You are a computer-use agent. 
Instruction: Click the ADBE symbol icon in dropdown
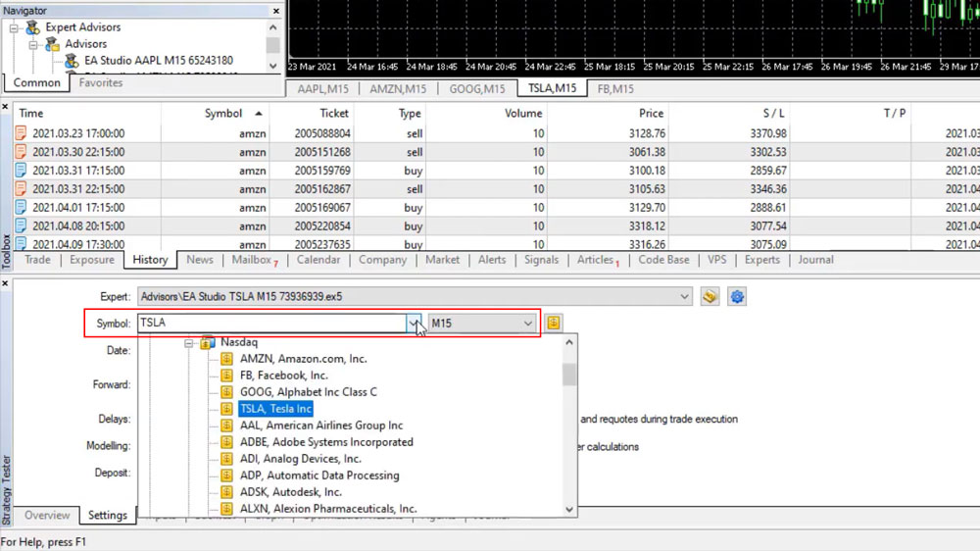[x=227, y=442]
